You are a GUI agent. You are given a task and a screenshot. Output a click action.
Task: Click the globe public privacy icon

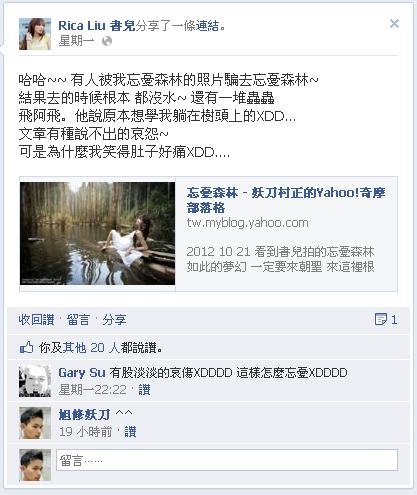point(107,41)
